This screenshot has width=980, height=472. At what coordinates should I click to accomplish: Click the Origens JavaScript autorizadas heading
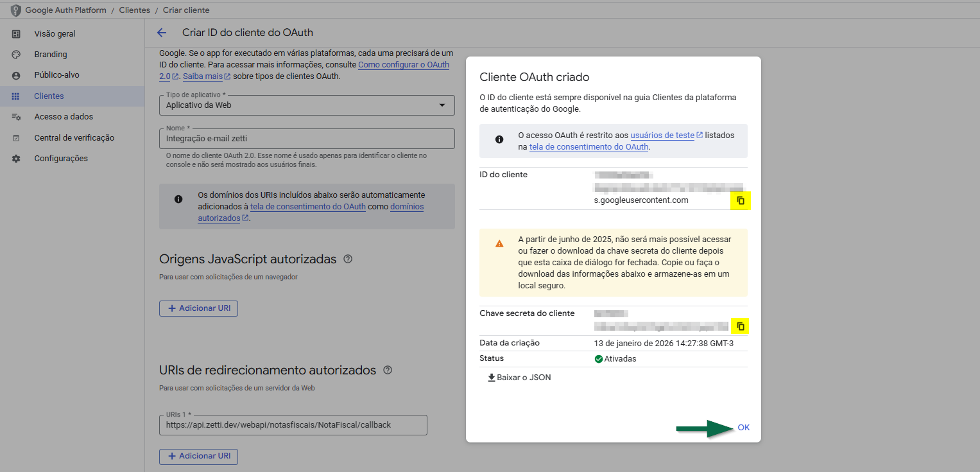(x=248, y=259)
